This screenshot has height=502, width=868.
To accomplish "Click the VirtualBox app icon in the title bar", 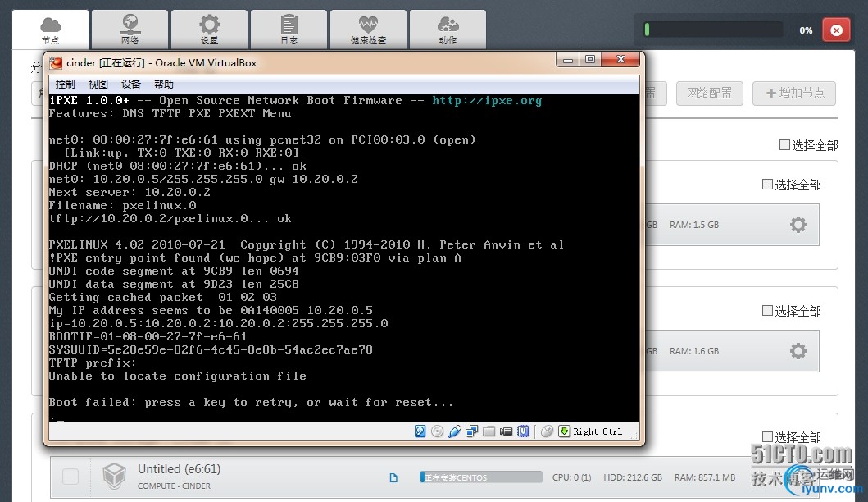I will [x=56, y=62].
